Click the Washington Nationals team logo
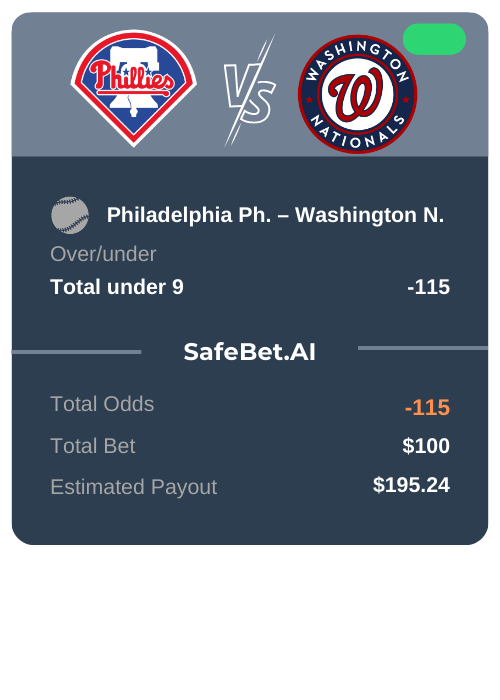The image size is (500, 700). tap(358, 94)
